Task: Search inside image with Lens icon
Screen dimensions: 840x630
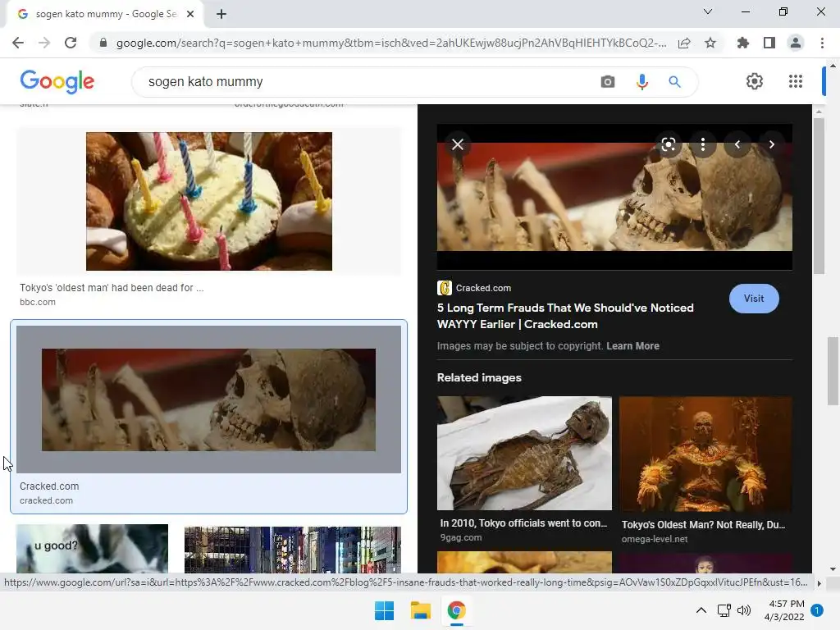Action: click(x=668, y=144)
